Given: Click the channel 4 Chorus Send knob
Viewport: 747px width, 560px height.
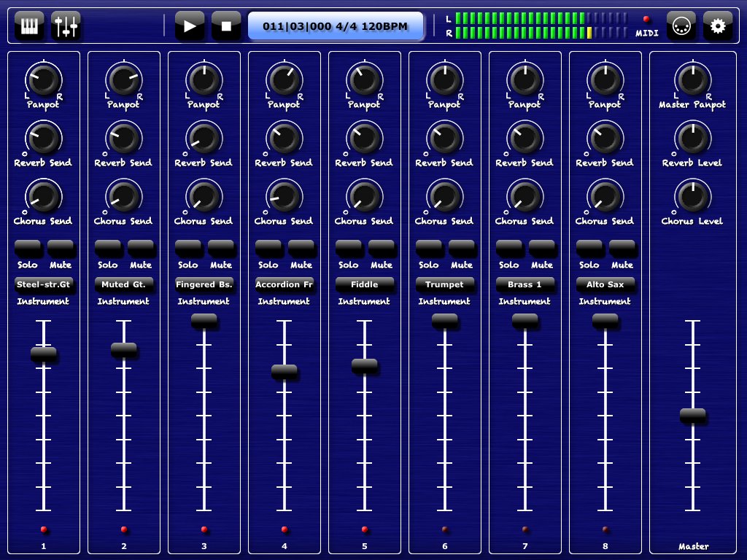Looking at the screenshot, I should (285, 196).
